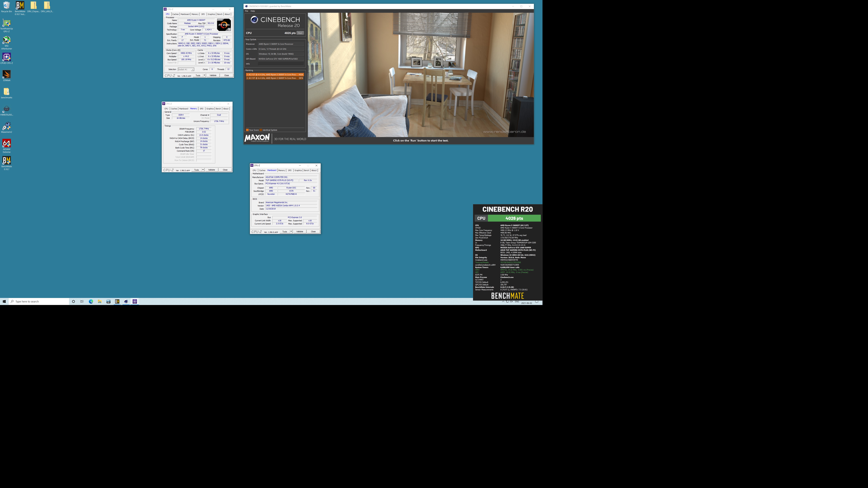
Task: Click the Windows Start button
Action: pos(4,301)
